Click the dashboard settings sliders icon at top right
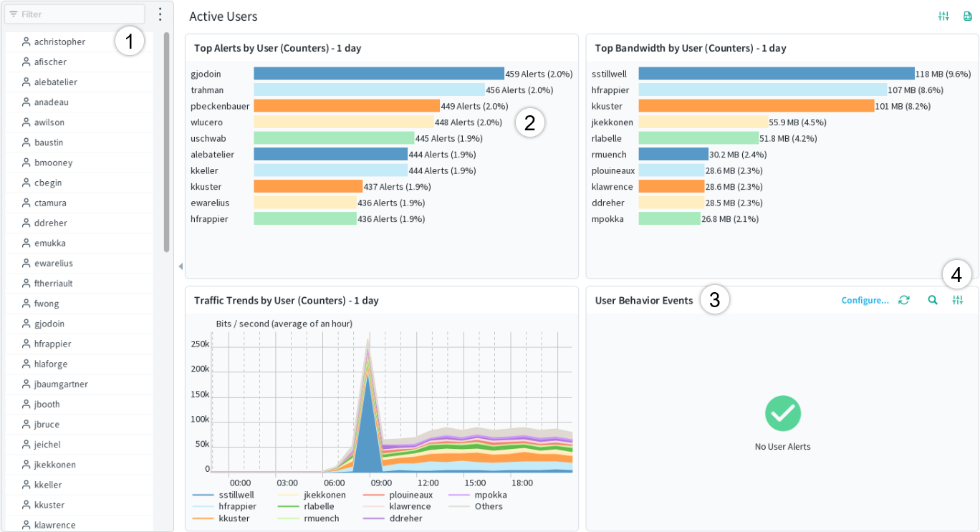The width and height of the screenshot is (980, 532). pos(943,16)
